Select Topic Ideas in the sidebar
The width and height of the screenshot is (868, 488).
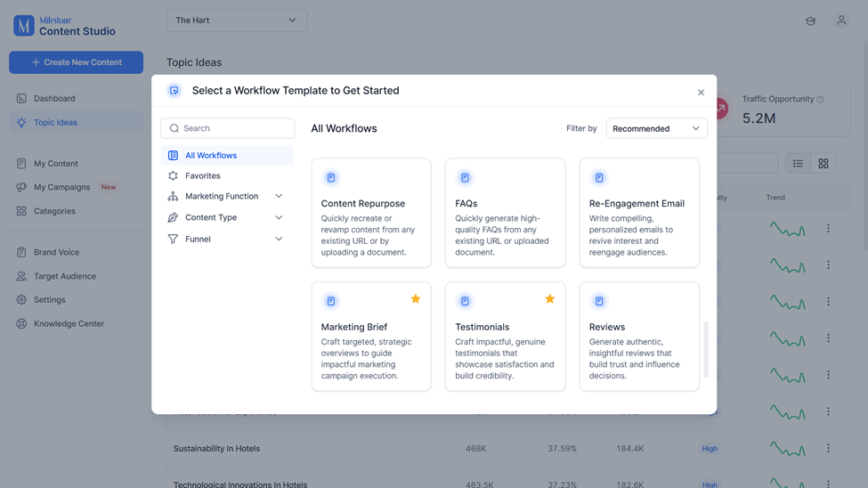pos(76,122)
